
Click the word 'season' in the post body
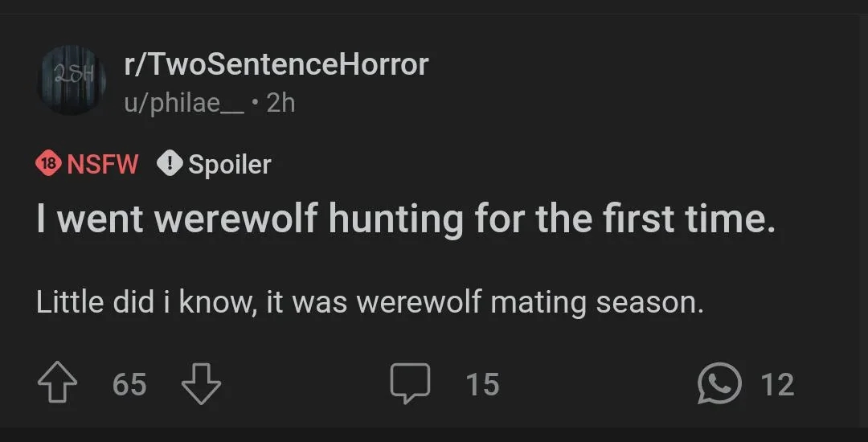point(649,303)
